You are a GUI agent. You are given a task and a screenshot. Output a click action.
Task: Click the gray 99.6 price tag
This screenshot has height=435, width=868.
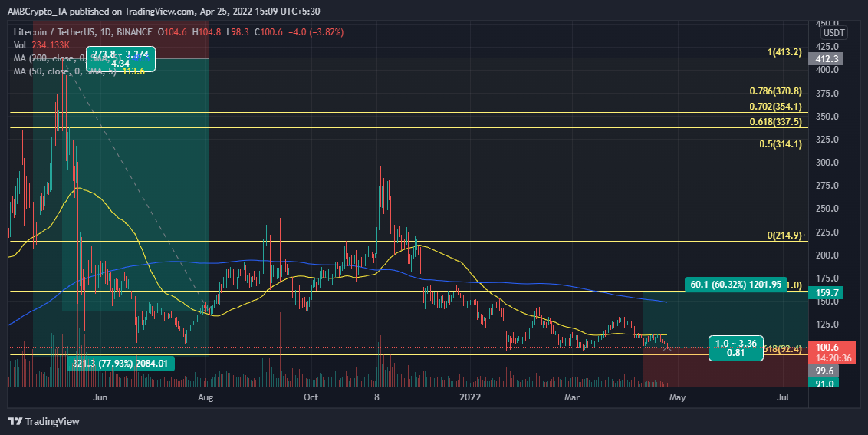click(x=824, y=371)
